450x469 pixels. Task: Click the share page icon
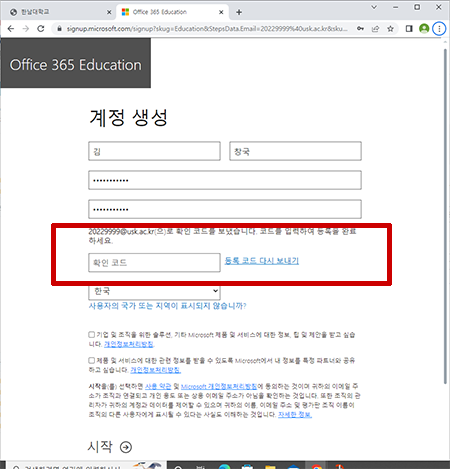point(376,29)
